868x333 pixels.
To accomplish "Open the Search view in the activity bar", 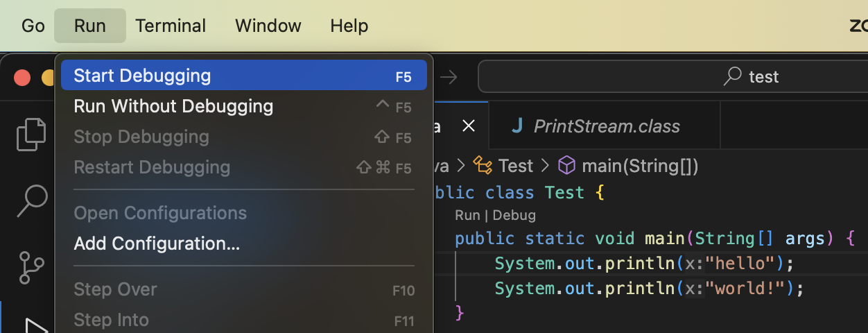I will click(x=31, y=201).
